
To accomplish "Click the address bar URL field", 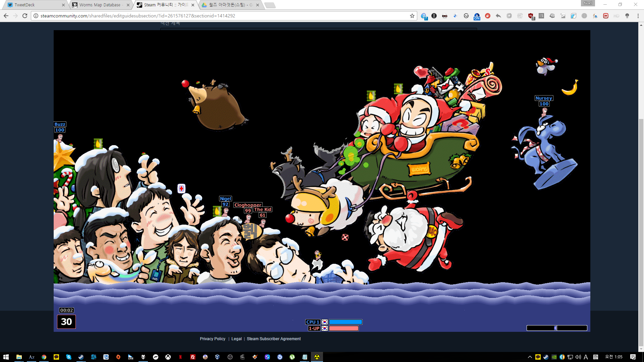I will coord(221,16).
